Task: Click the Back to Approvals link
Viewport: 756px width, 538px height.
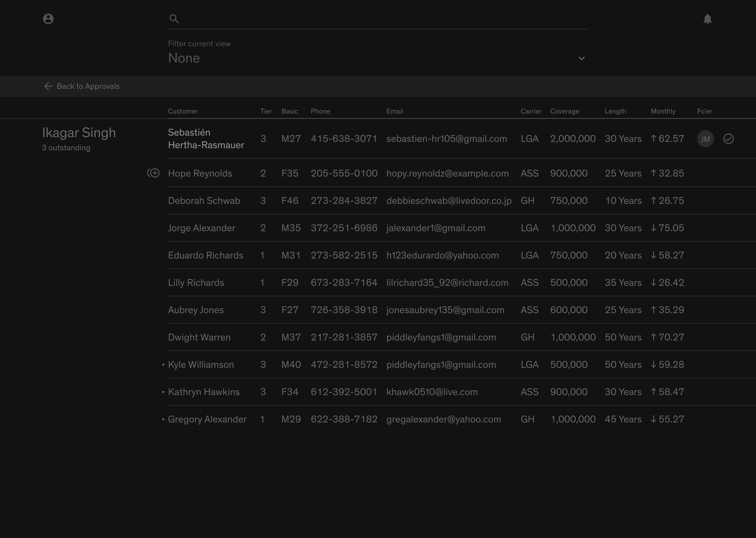Action: (x=88, y=86)
